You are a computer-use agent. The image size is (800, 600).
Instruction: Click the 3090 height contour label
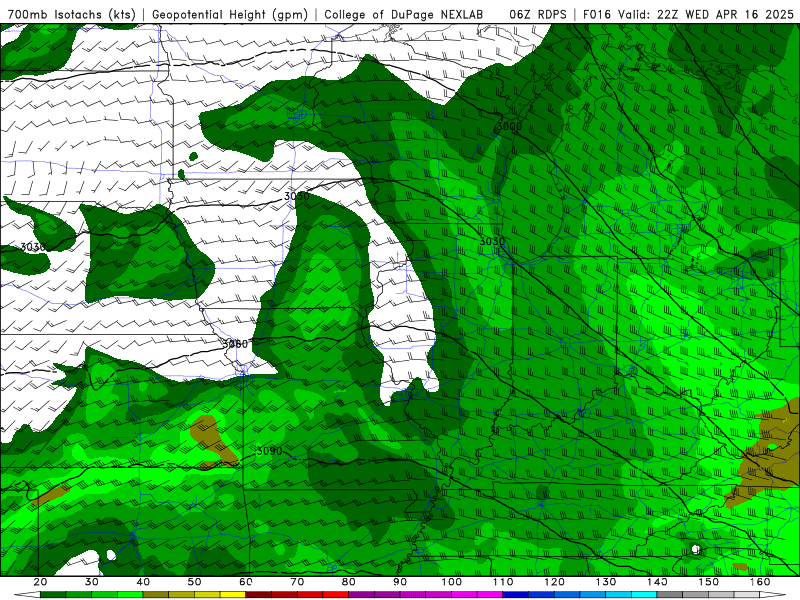click(x=269, y=451)
